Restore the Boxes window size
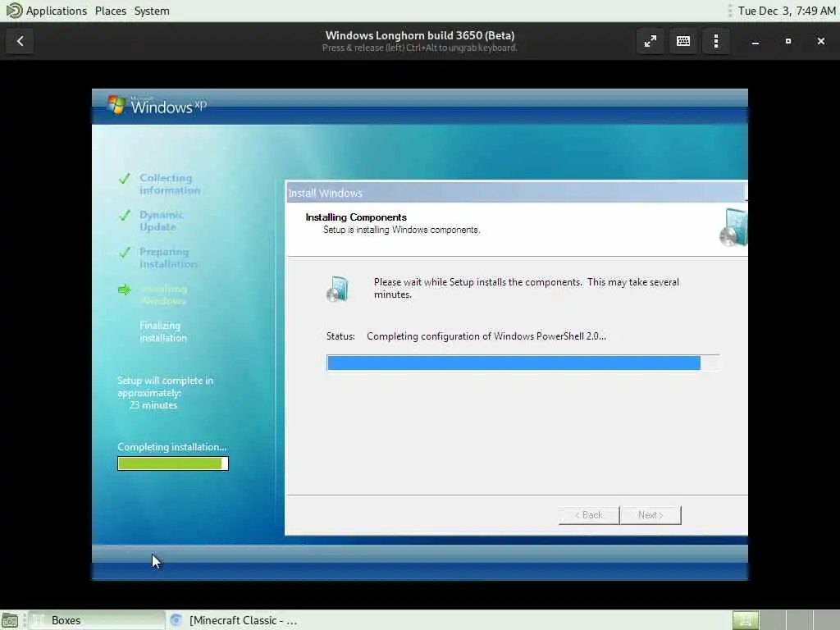840x630 pixels. coord(788,41)
